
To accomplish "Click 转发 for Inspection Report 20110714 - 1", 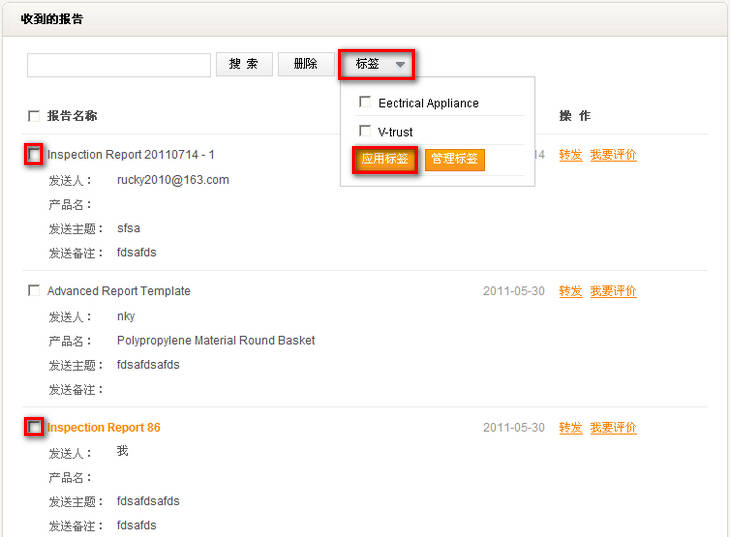I will click(570, 155).
